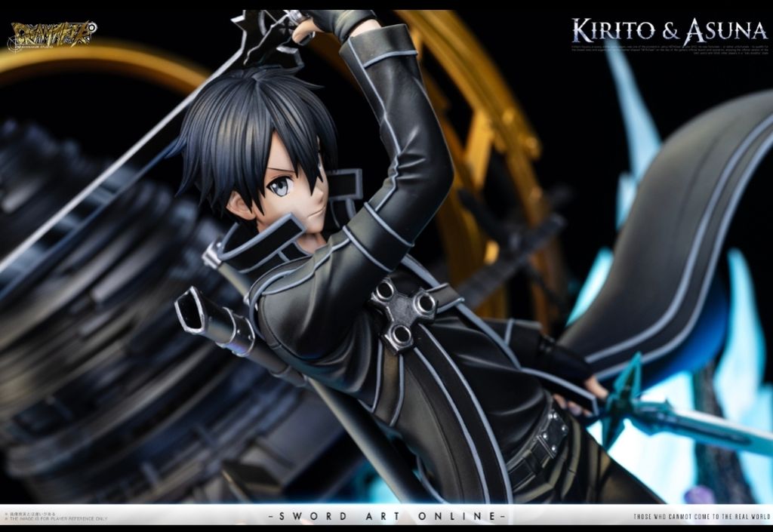Click the "- Sword Art Online -" caption
This screenshot has height=532, width=773.
tap(387, 516)
